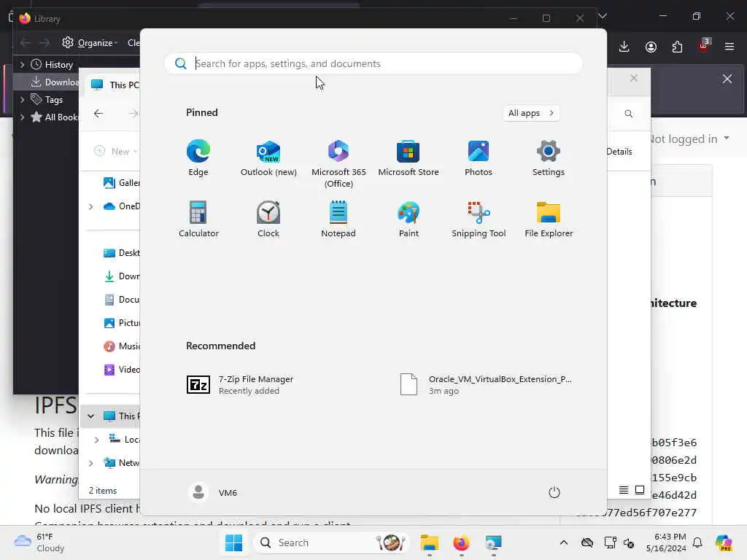Expand the Network tree item
The image size is (747, 560).
pyautogui.click(x=90, y=463)
